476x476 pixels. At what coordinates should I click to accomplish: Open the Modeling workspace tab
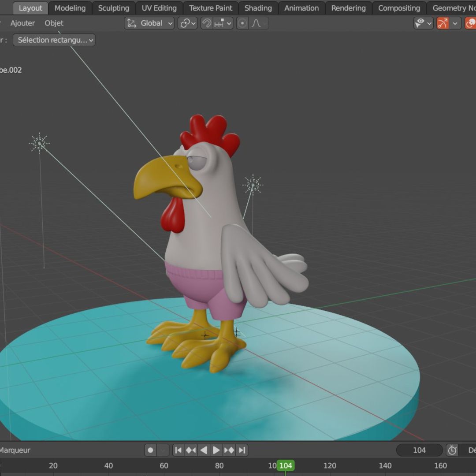tap(70, 8)
